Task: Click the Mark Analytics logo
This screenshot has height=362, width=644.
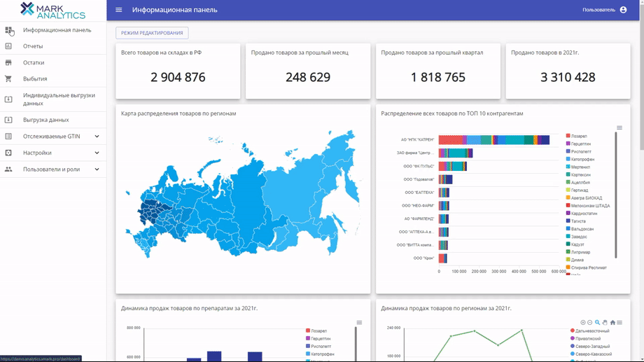Action: coord(53,11)
